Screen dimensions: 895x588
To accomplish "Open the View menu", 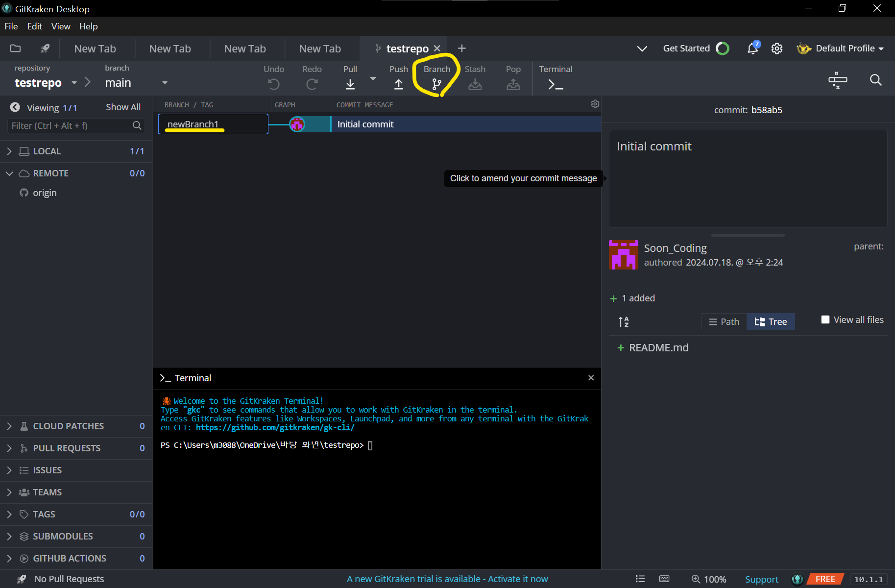I will (61, 26).
